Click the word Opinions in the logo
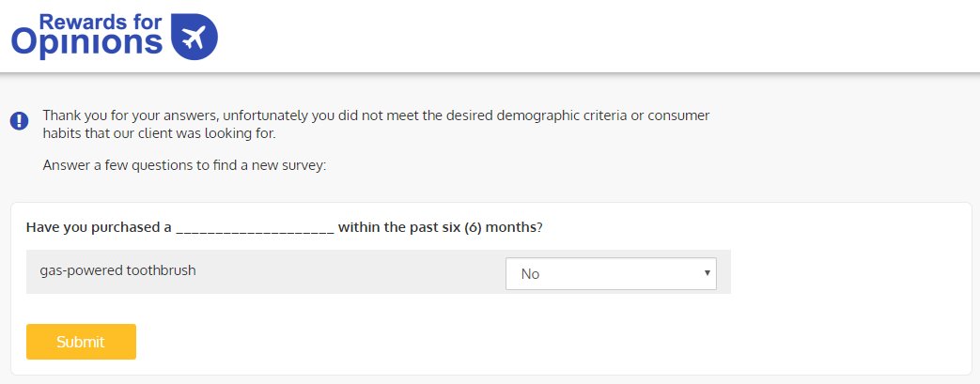The image size is (980, 384). pos(86,44)
